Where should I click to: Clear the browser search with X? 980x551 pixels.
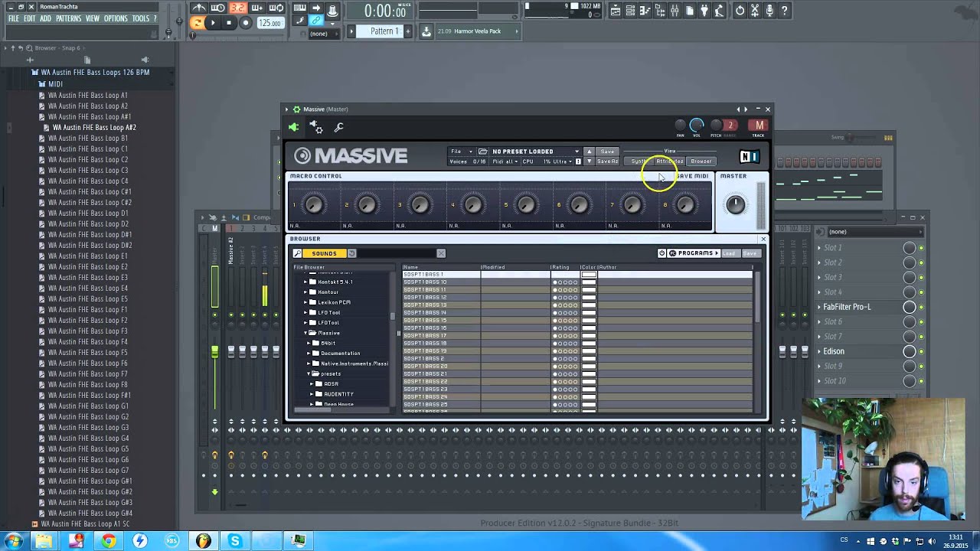(441, 253)
